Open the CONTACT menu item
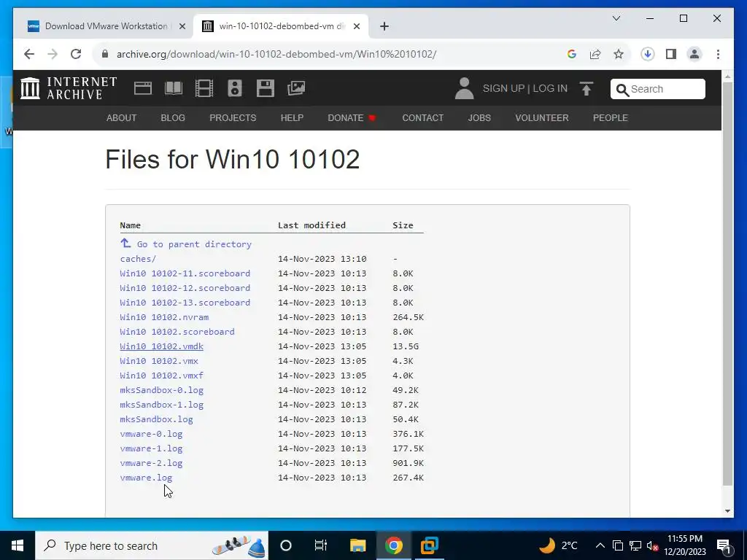Screen dimensions: 747x560 (422, 117)
